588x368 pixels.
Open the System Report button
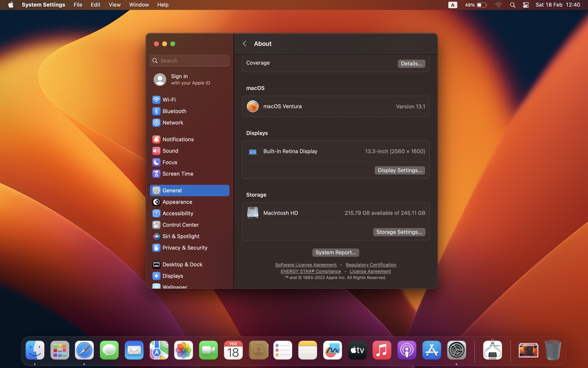pyautogui.click(x=335, y=252)
